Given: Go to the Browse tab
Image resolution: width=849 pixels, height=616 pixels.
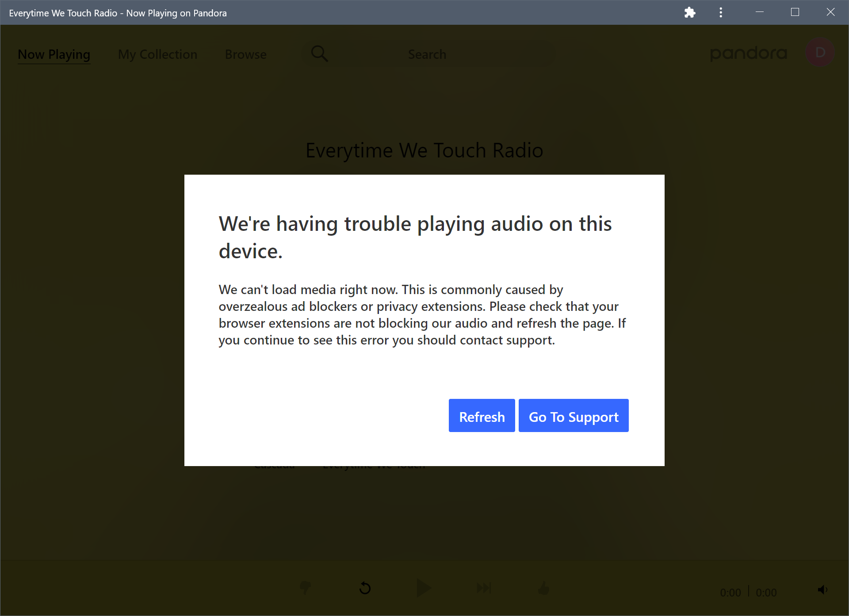Looking at the screenshot, I should coord(245,54).
